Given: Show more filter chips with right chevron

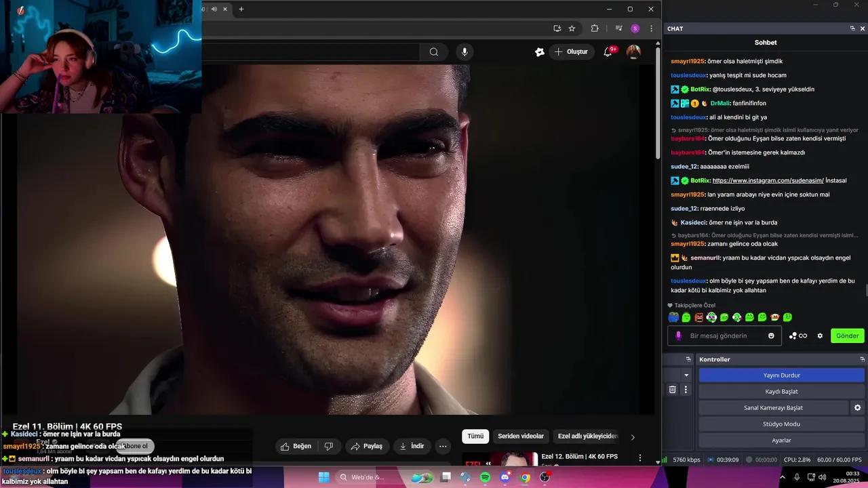Looking at the screenshot, I should pyautogui.click(x=633, y=437).
